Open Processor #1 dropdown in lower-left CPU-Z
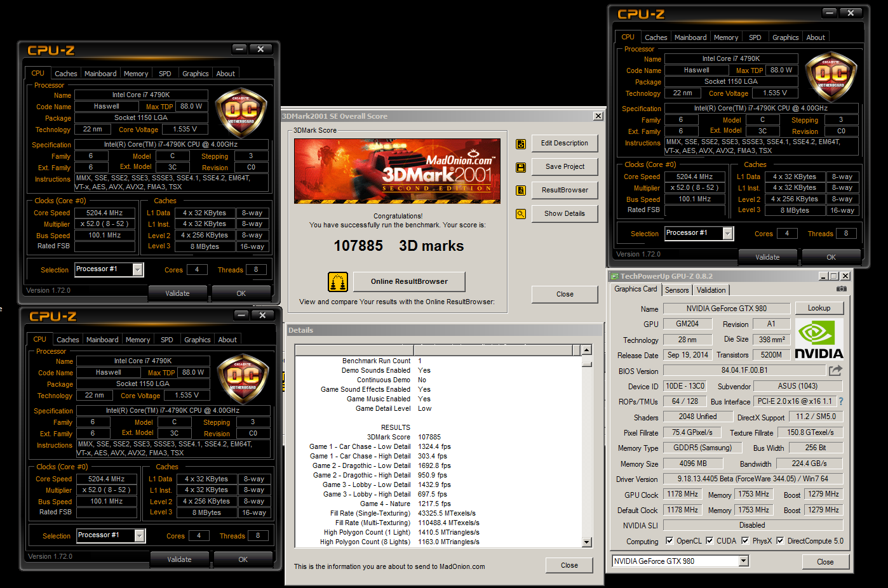Screen dimensions: 888x588 [x=140, y=536]
